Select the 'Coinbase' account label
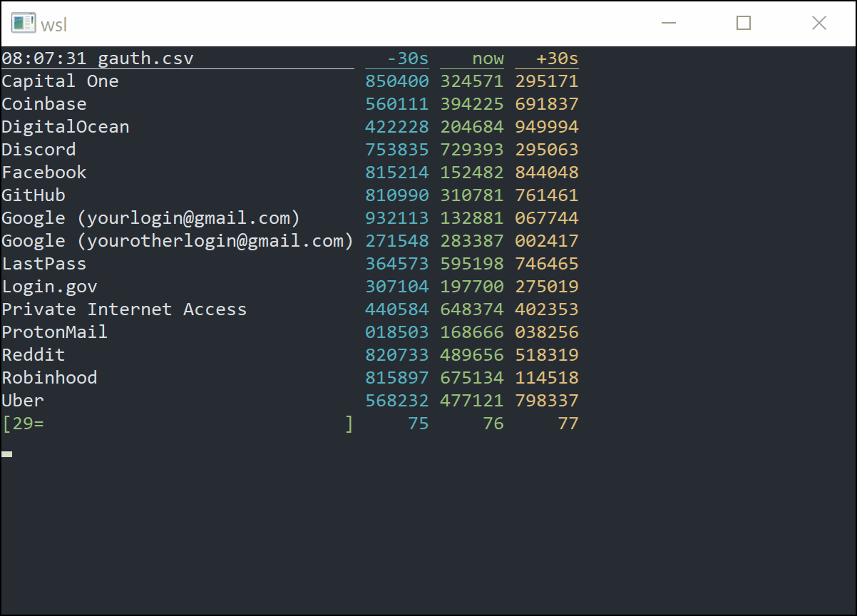Screen dimensions: 857x616 [44, 104]
